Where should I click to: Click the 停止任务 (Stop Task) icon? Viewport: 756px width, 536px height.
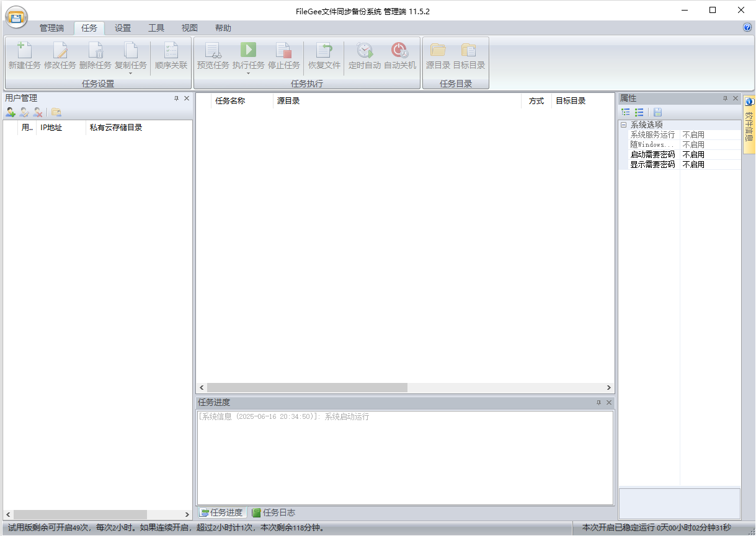pos(284,50)
